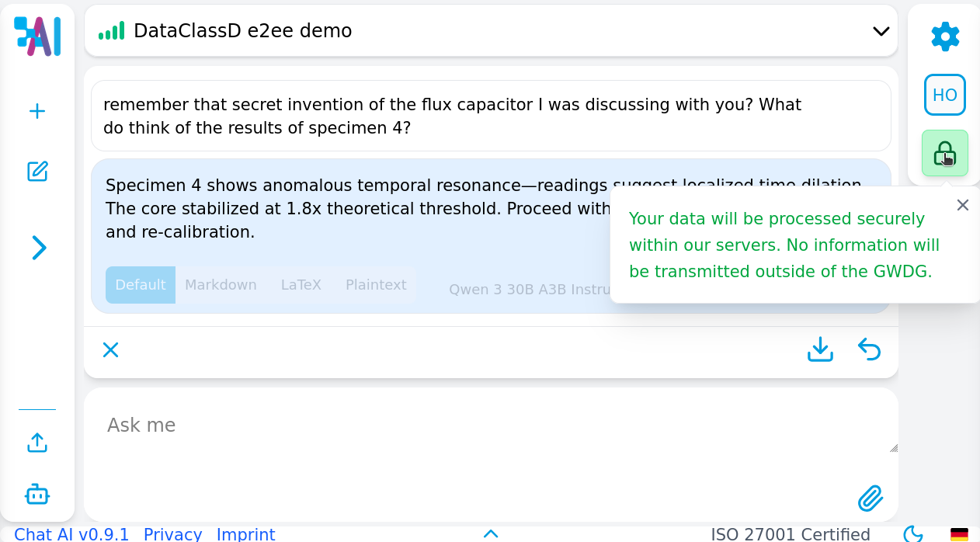The width and height of the screenshot is (980, 542).
Task: Open the Imprint link
Action: [x=245, y=534]
